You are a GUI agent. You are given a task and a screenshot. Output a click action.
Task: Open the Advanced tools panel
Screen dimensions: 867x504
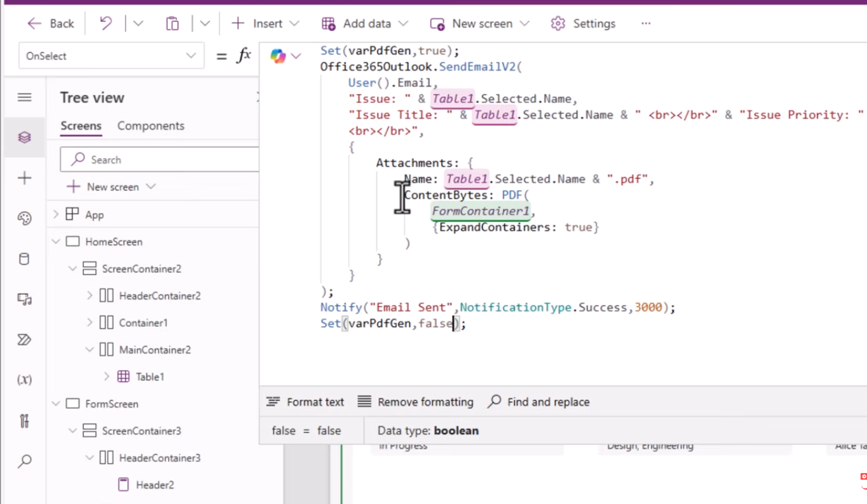pos(24,420)
